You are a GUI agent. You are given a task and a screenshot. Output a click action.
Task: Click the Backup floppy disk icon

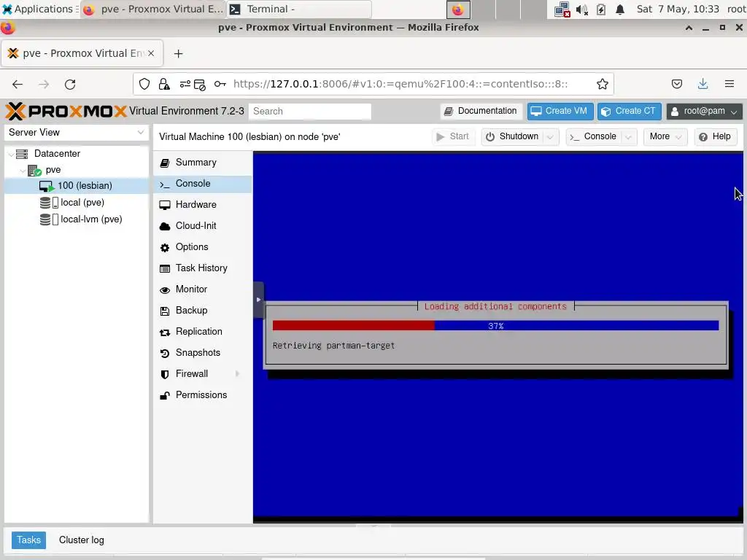click(x=165, y=311)
